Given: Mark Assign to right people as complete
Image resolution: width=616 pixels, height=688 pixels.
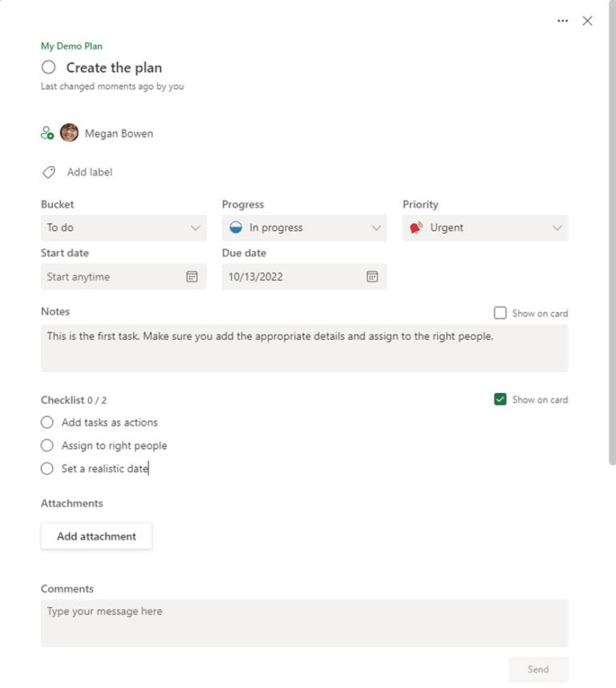Looking at the screenshot, I should (47, 445).
